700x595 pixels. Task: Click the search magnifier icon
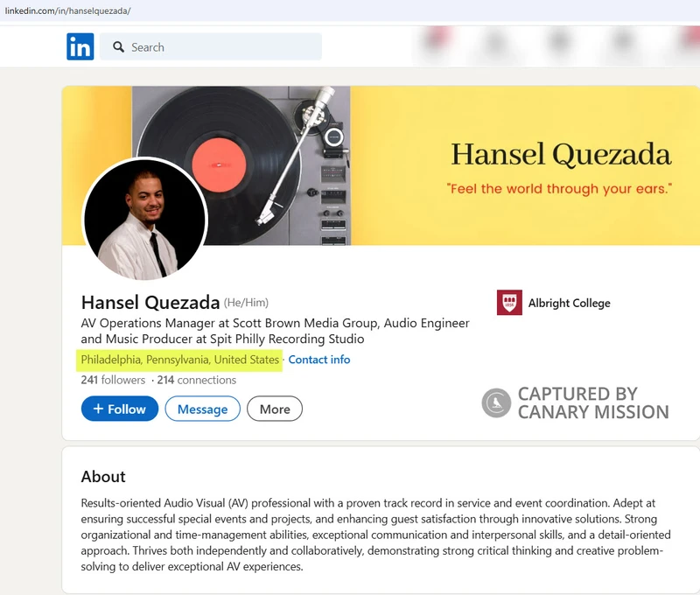tap(118, 47)
